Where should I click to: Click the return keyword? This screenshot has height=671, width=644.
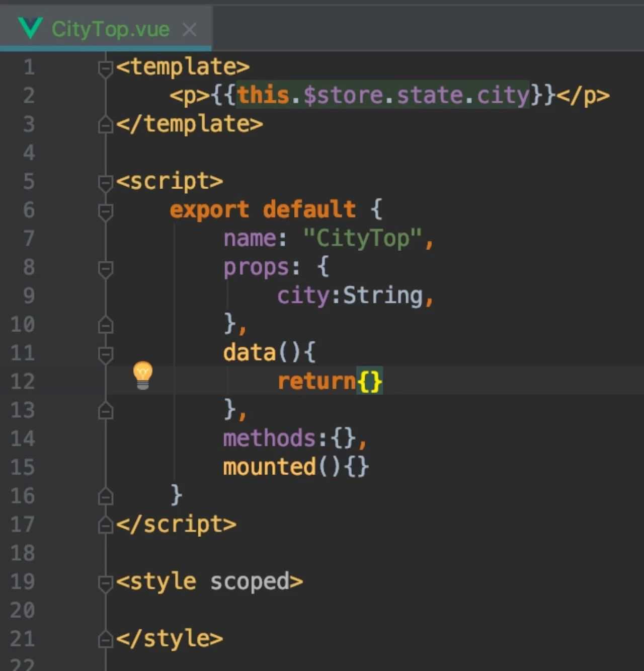coord(317,381)
